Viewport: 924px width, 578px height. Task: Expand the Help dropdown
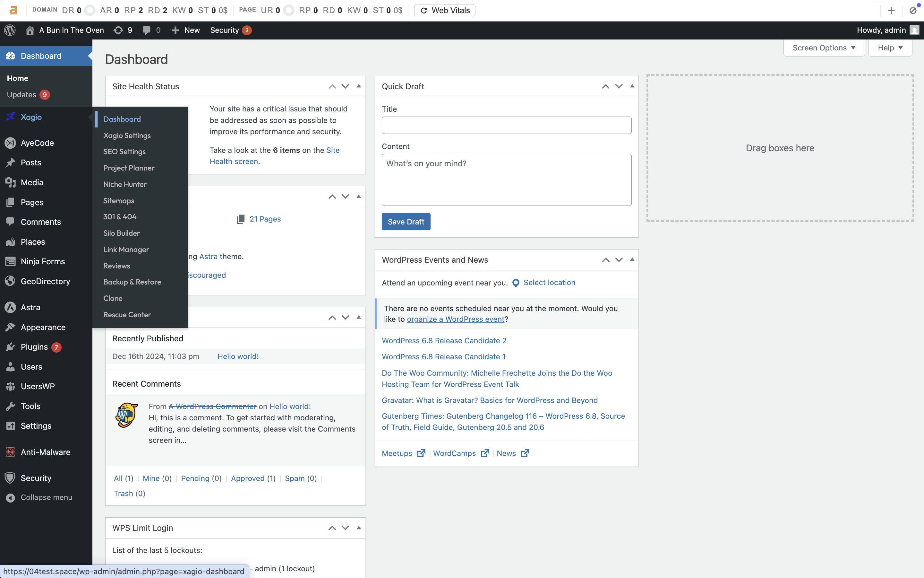point(890,48)
